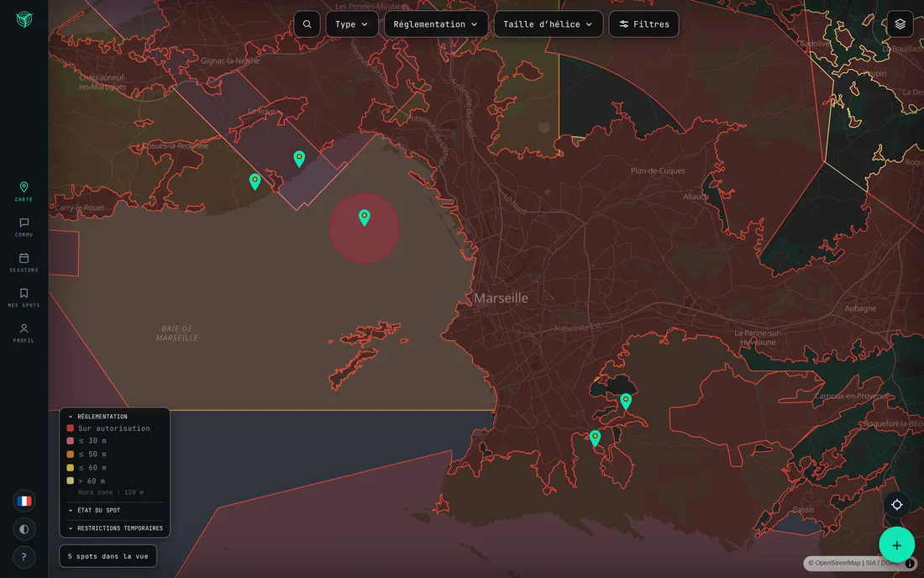Open the map search magnifier button
This screenshot has width=924, height=578.
[307, 24]
